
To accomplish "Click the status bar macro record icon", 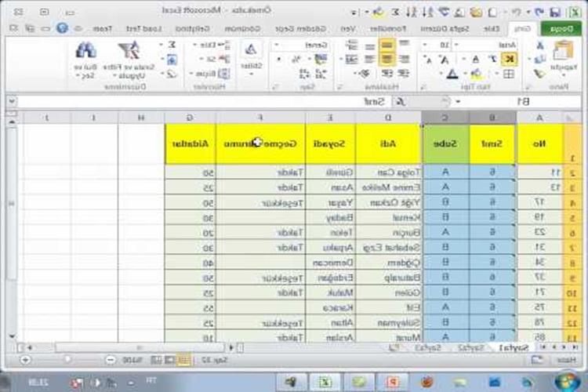I will (x=537, y=360).
